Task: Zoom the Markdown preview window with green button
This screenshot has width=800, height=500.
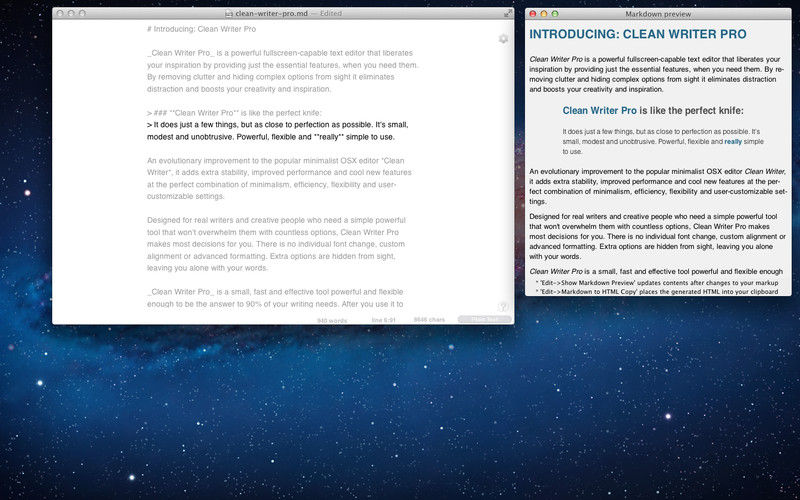Action: click(x=555, y=14)
